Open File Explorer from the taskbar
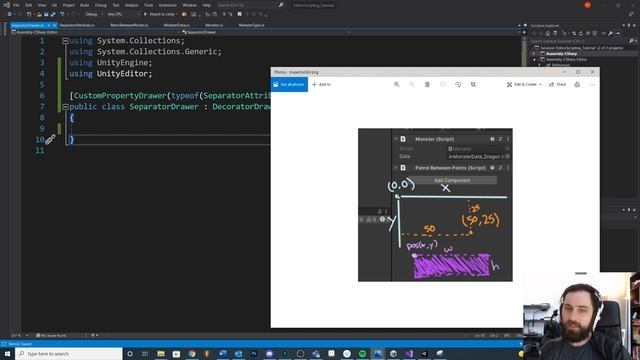This screenshot has width=640, height=360. coord(161,353)
